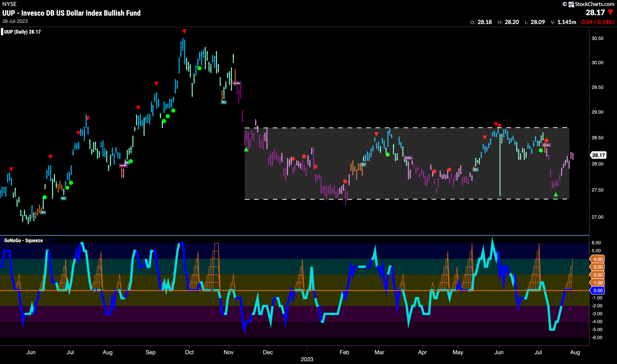Click the Go label in late June 2022

point(63,198)
